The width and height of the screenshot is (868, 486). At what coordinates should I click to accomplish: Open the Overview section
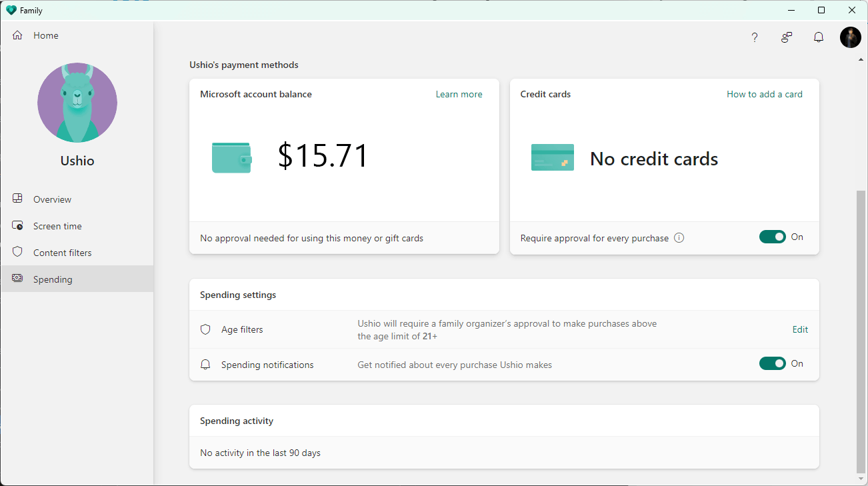click(x=77, y=199)
